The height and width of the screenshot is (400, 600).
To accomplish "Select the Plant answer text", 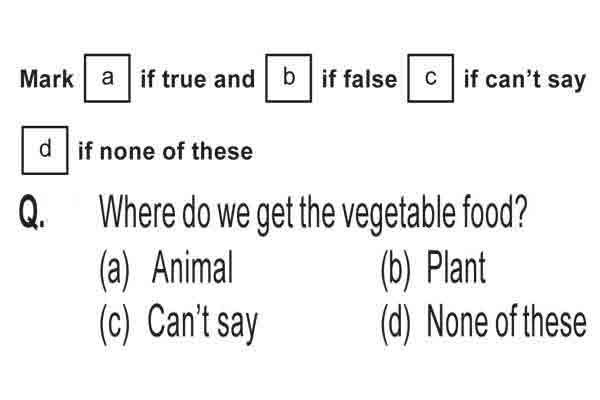I will (x=456, y=267).
